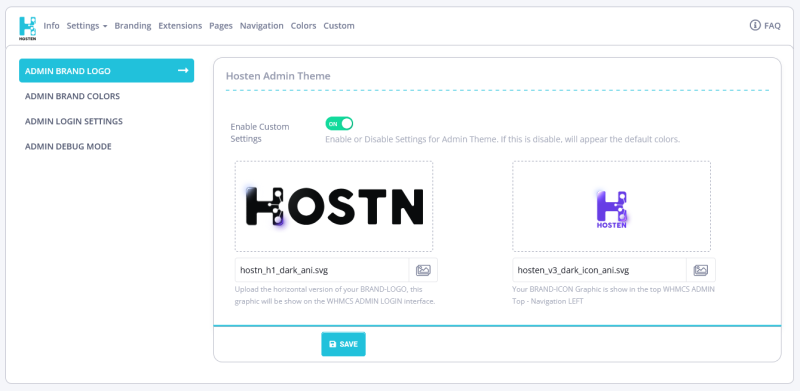Click the purple Hosten brand icon preview
Viewport: 800px width, 391px height.
pyautogui.click(x=611, y=209)
